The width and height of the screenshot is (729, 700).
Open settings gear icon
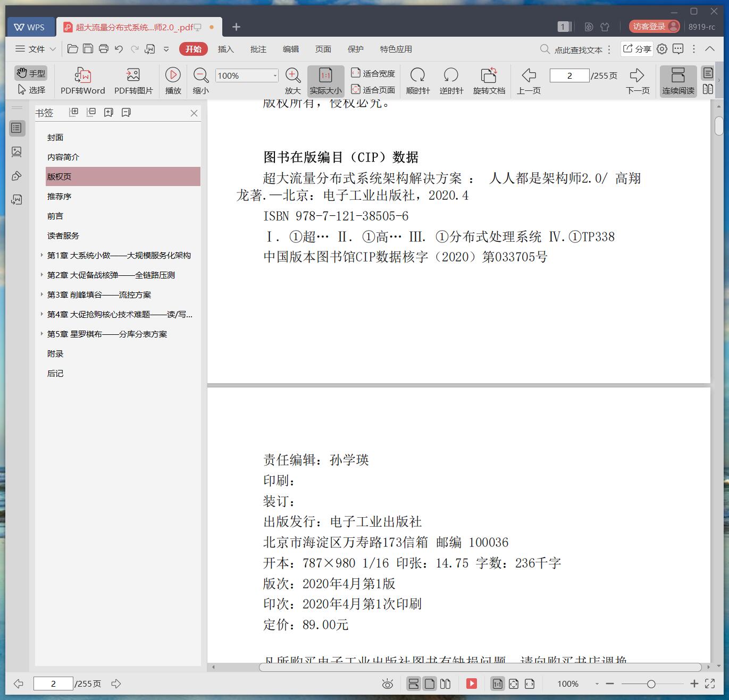(x=662, y=49)
